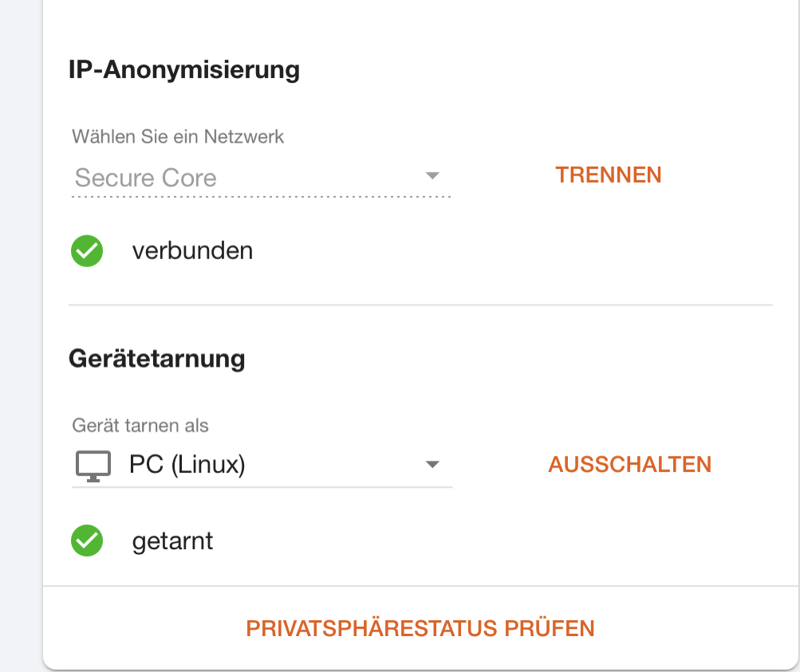Click the underline beneath PC (Linux) selector
The height and width of the screenshot is (672, 800).
[x=262, y=487]
